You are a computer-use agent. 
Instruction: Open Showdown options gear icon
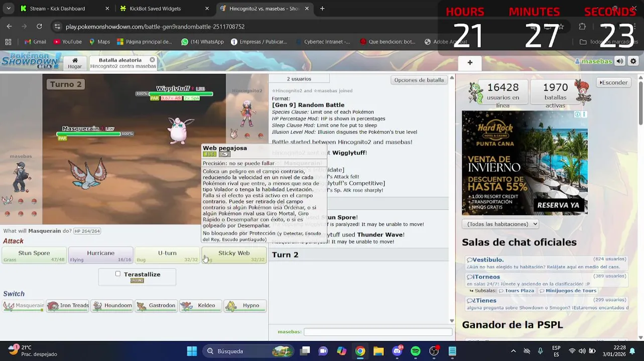click(x=633, y=61)
